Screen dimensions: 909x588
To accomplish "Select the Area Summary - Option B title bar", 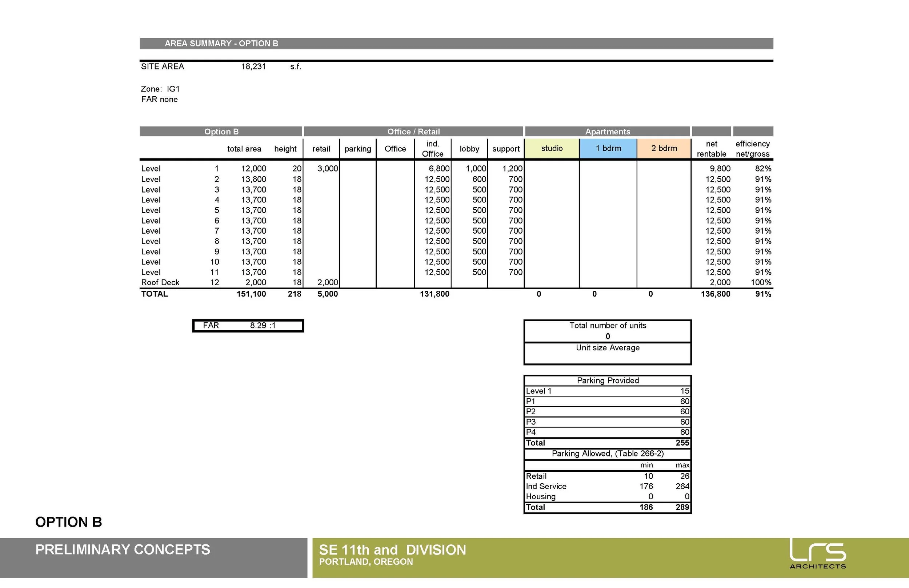I will pos(221,44).
